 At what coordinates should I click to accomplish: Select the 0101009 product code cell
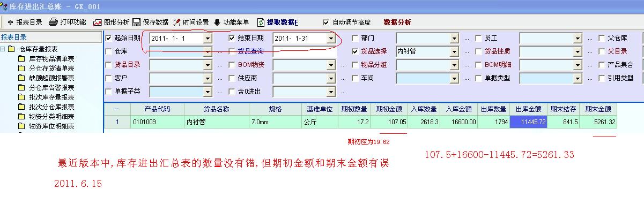click(157, 122)
